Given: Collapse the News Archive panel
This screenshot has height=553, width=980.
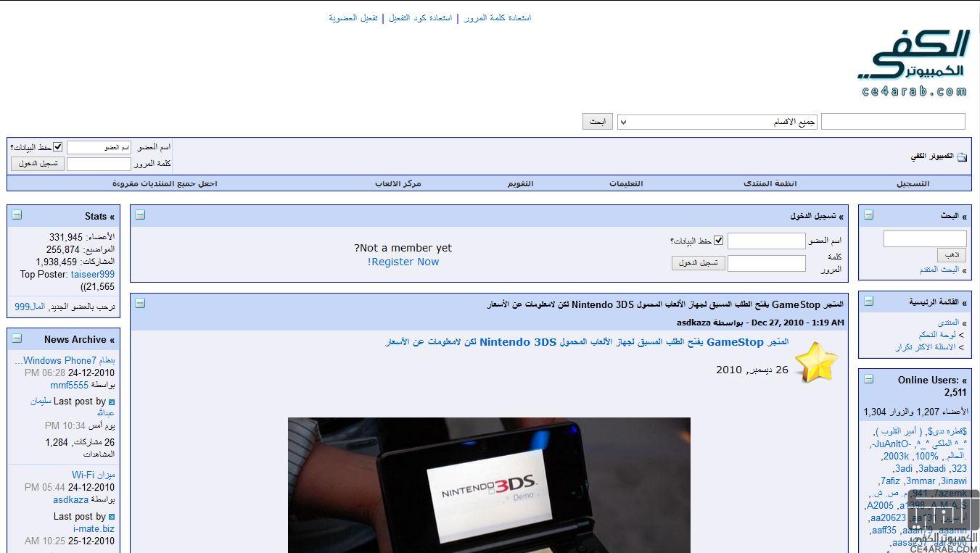Looking at the screenshot, I should (x=17, y=338).
